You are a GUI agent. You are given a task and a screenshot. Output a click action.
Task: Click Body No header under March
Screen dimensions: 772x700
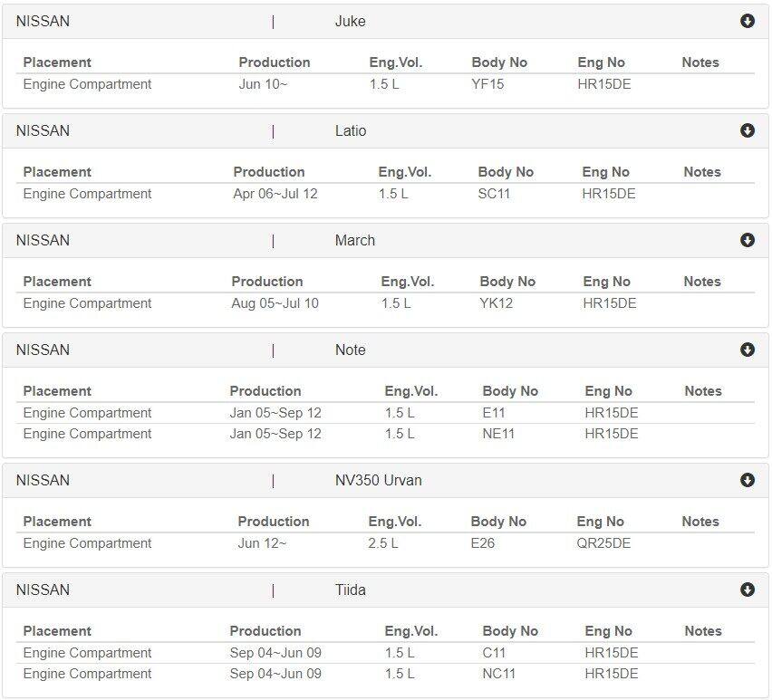click(x=507, y=282)
